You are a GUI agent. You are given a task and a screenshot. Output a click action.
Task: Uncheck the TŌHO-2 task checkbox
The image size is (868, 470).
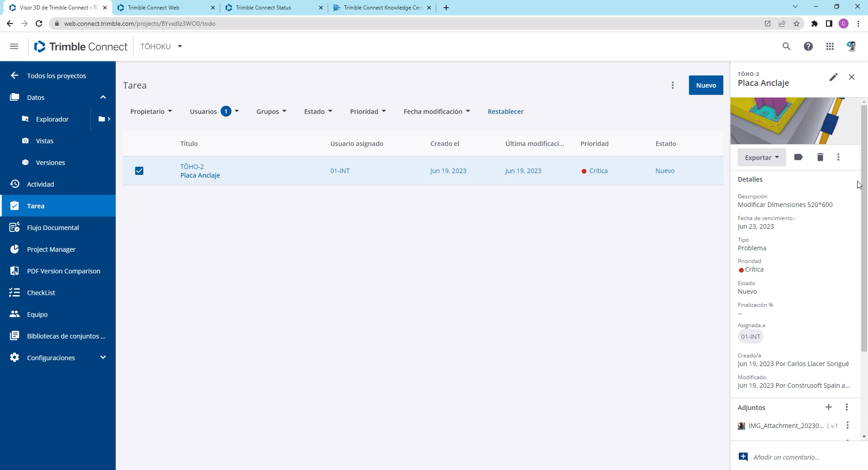point(139,171)
